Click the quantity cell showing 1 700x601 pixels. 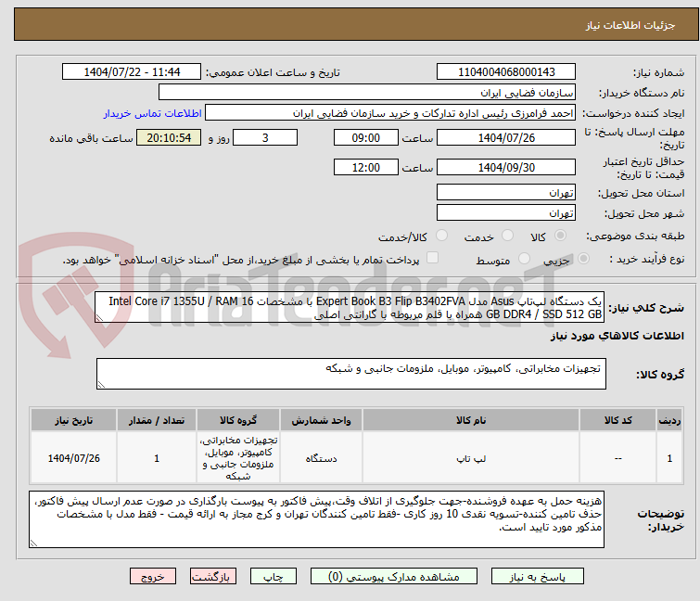click(157, 458)
